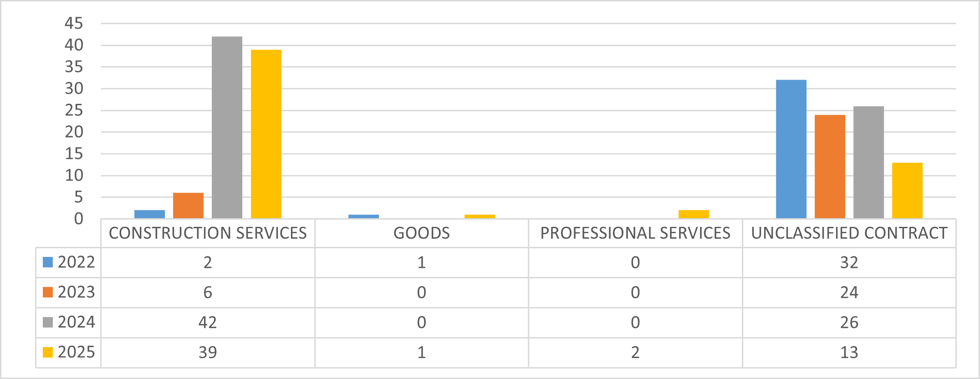This screenshot has width=980, height=379.
Task: Click the gray 2024 legend swatch
Action: (48, 323)
